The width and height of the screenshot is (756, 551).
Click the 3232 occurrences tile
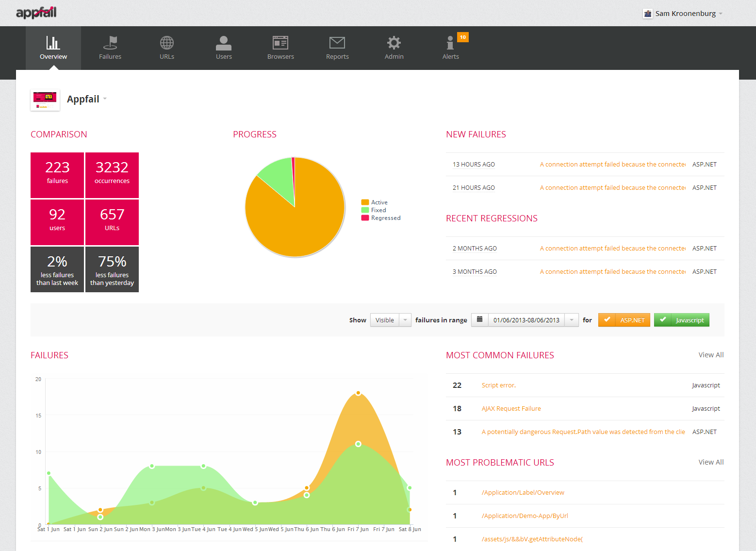pyautogui.click(x=112, y=175)
